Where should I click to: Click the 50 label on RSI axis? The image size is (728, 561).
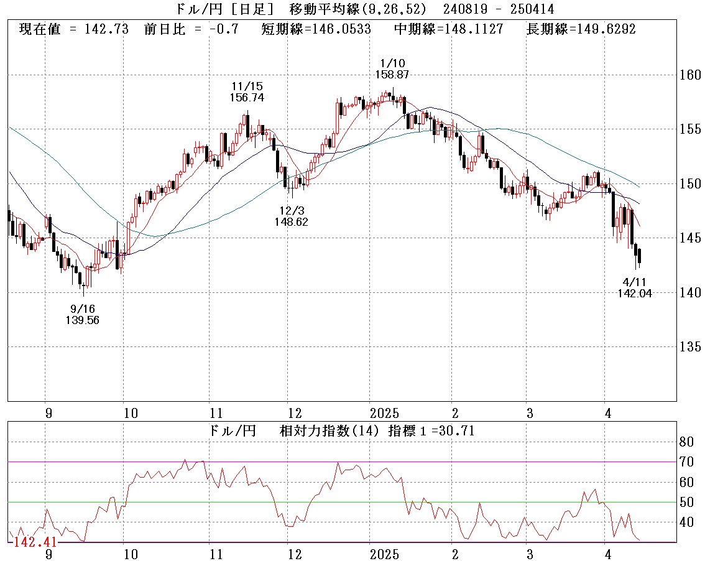(x=686, y=502)
